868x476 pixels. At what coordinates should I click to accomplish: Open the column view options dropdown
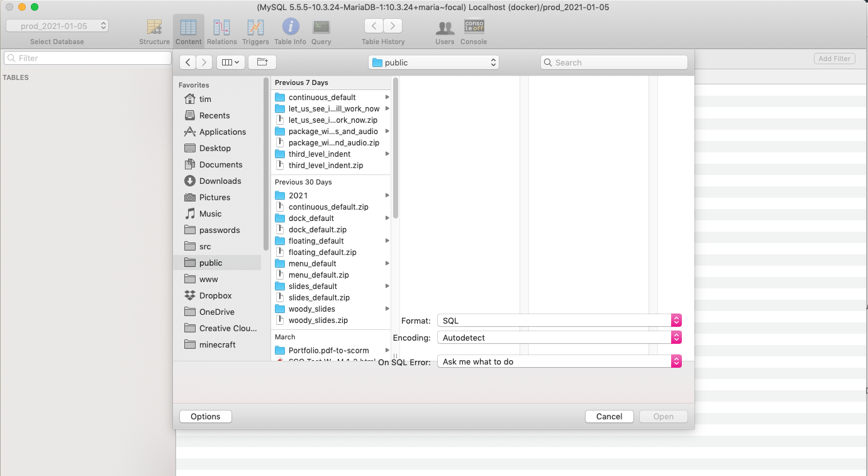231,62
